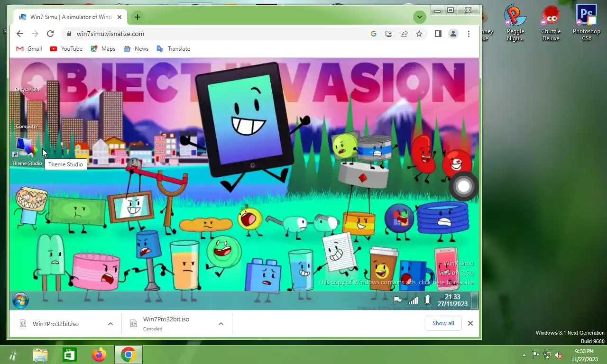Click 'This copy of Windows contains ads' link
607x364 pixels.
click(395, 282)
